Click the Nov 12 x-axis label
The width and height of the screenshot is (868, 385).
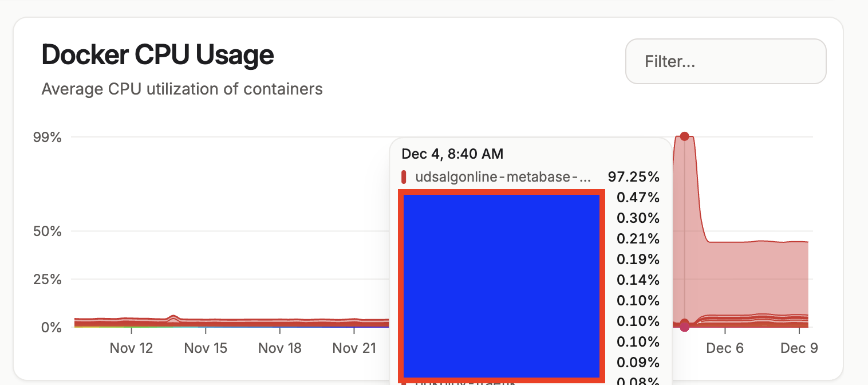tap(131, 348)
